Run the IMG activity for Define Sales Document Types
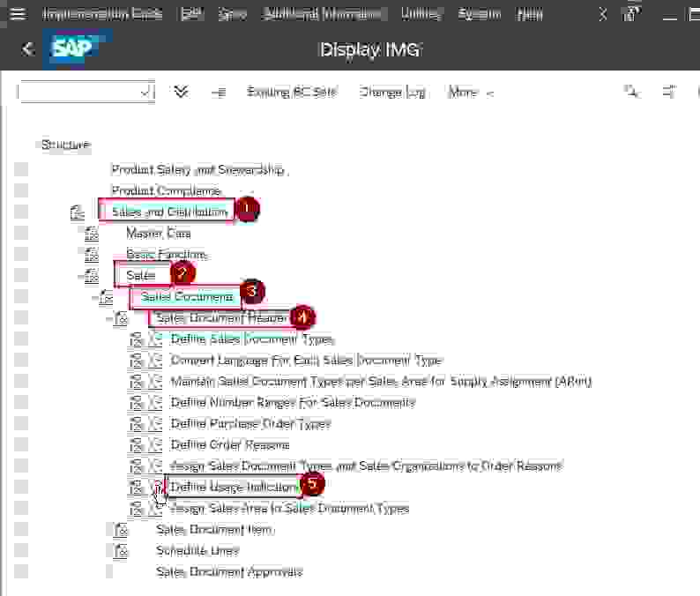 tap(155, 339)
